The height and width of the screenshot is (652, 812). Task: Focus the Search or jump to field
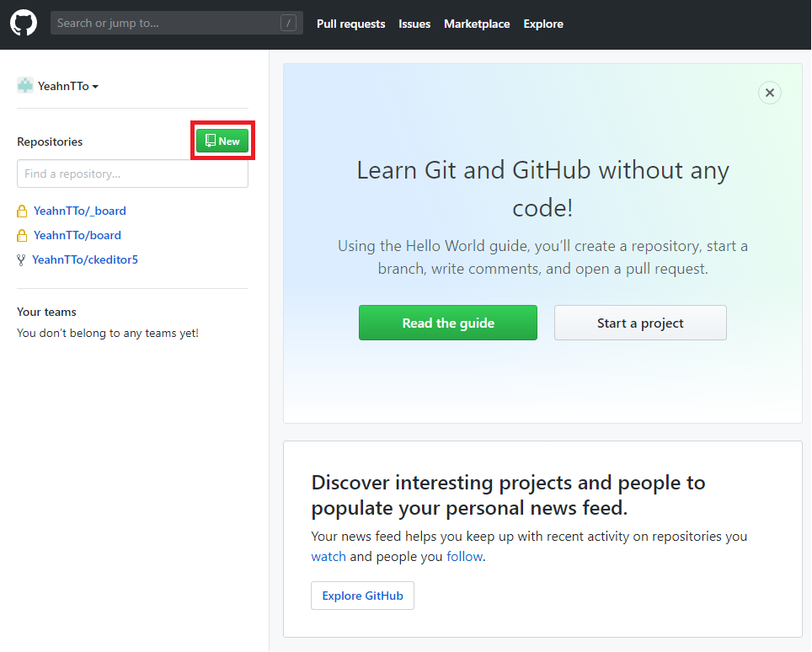177,23
